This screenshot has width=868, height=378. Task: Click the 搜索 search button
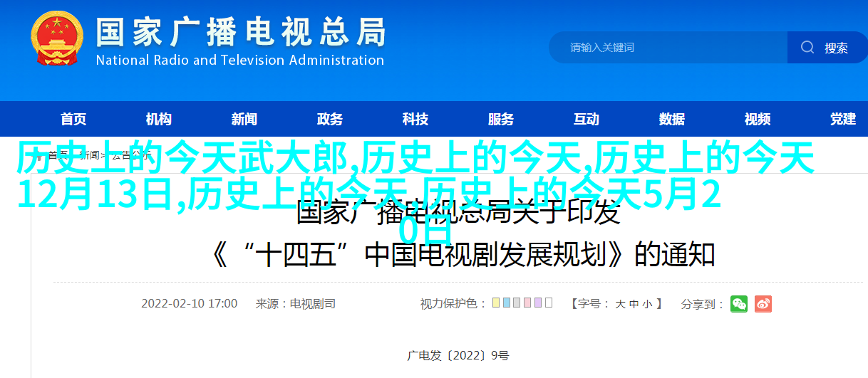tap(827, 48)
